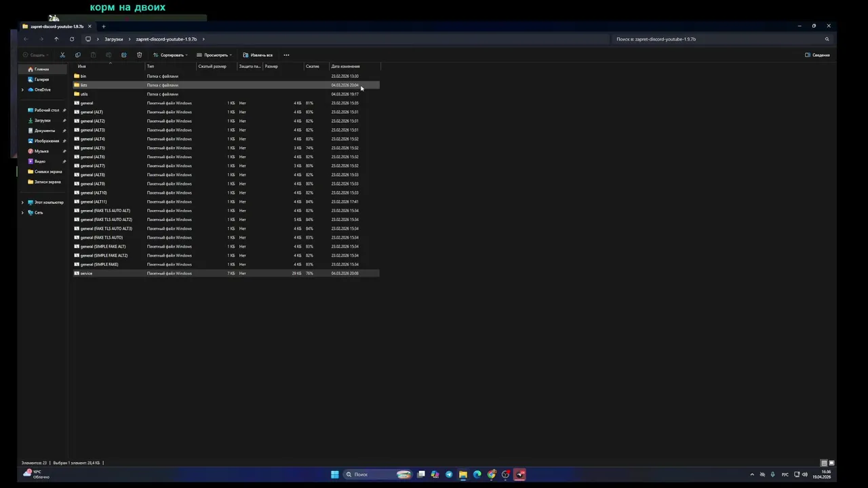Select general (SIMPLE FAKE) file
This screenshot has width=868, height=488.
point(226,264)
